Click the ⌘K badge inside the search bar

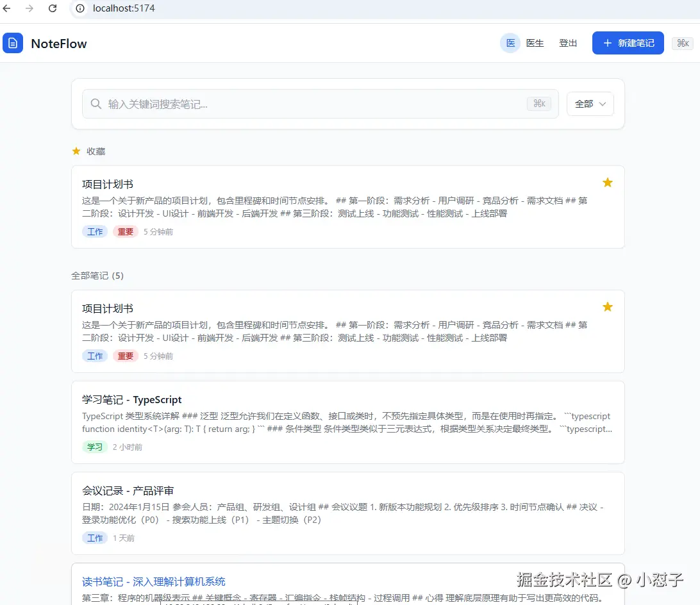(x=539, y=103)
